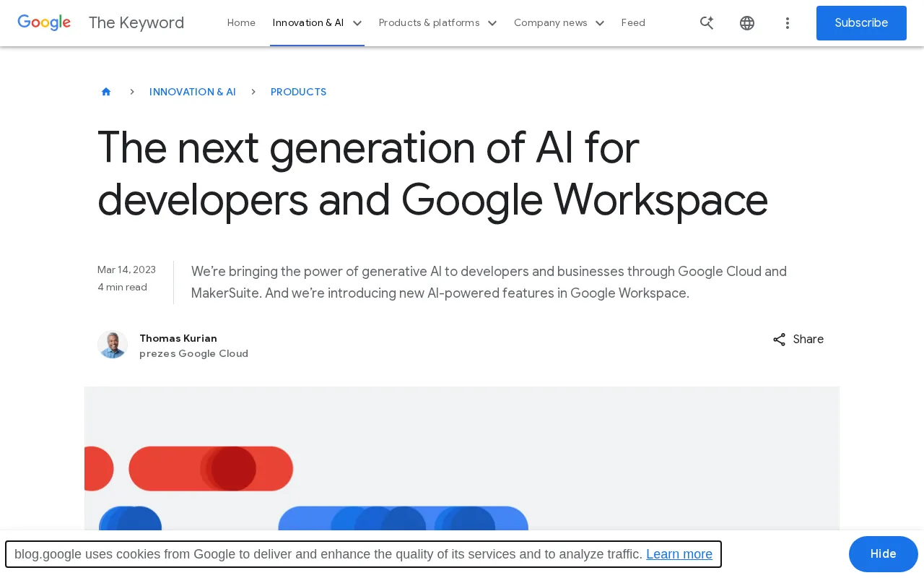Click the 4 min read text
Image resolution: width=924 pixels, height=578 pixels.
[122, 287]
